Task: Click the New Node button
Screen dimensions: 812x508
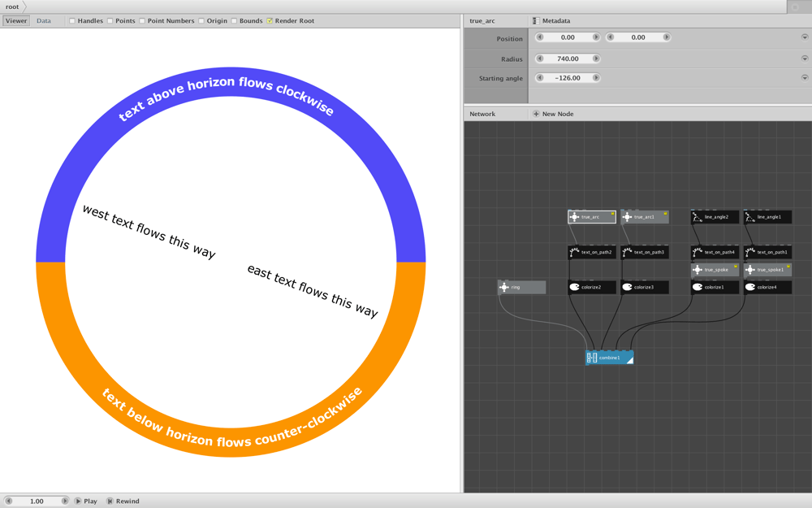Action: [553, 114]
